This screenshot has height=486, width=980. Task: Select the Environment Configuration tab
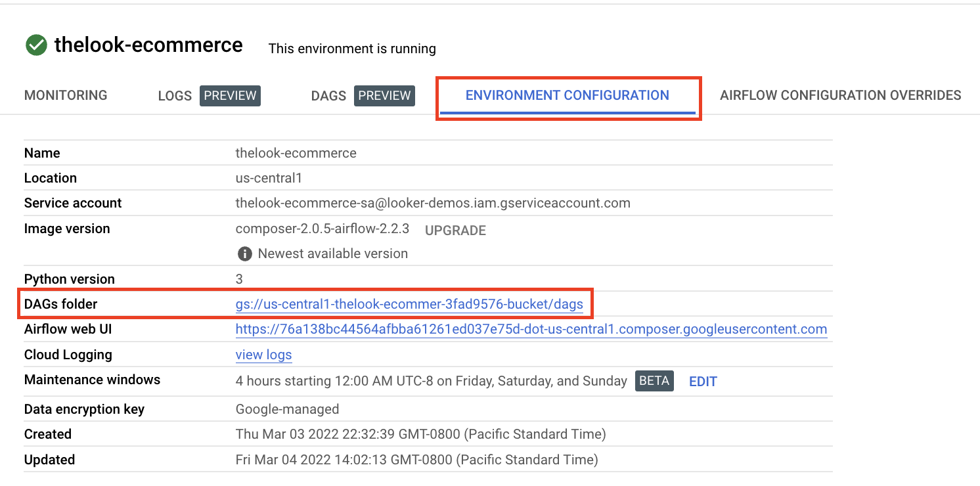[568, 95]
